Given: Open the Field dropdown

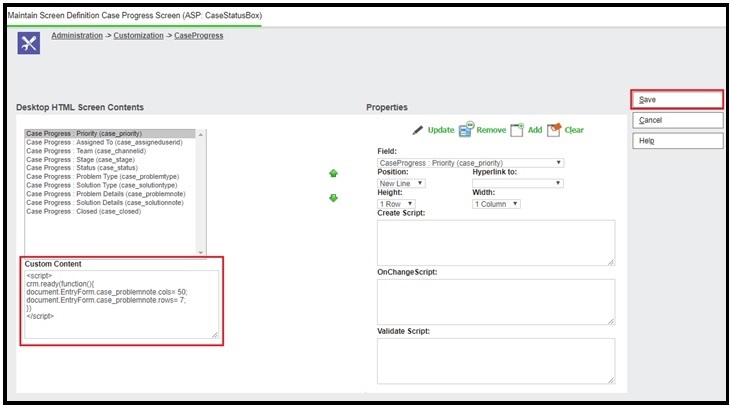Looking at the screenshot, I should [471, 163].
